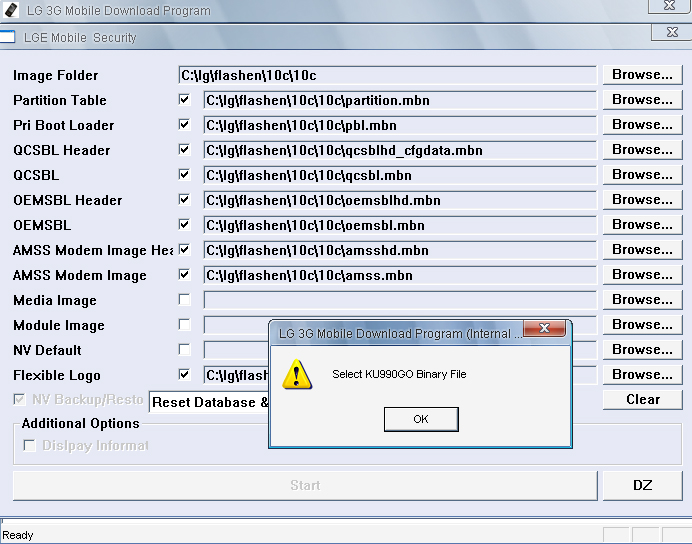Browse for the QCSBL file
The width and height of the screenshot is (692, 544).
click(643, 175)
